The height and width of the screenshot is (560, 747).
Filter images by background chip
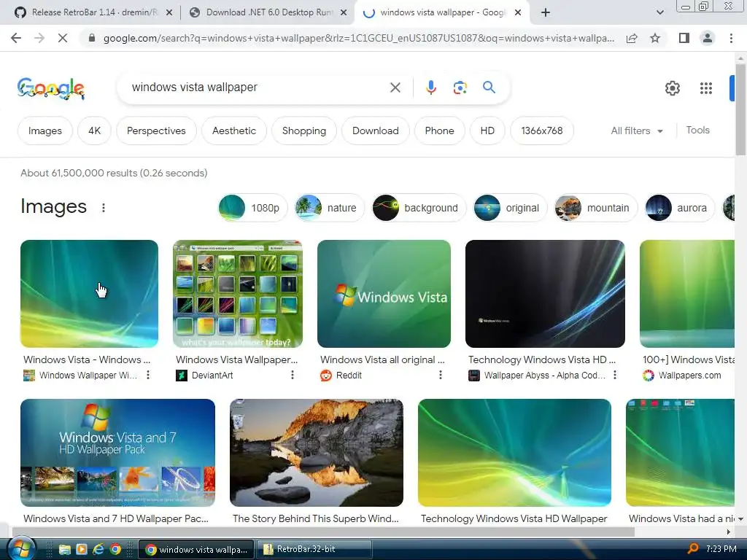click(419, 208)
